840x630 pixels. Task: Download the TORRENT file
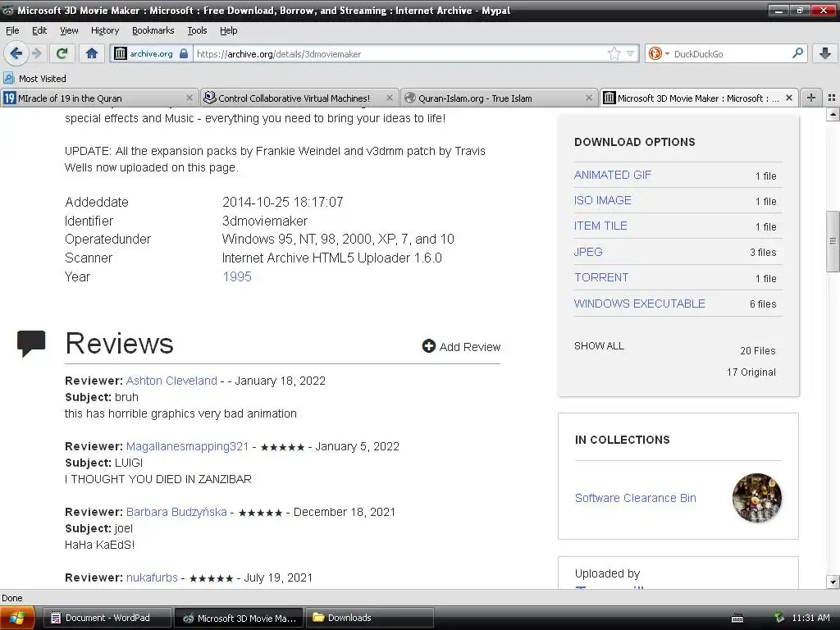(601, 277)
